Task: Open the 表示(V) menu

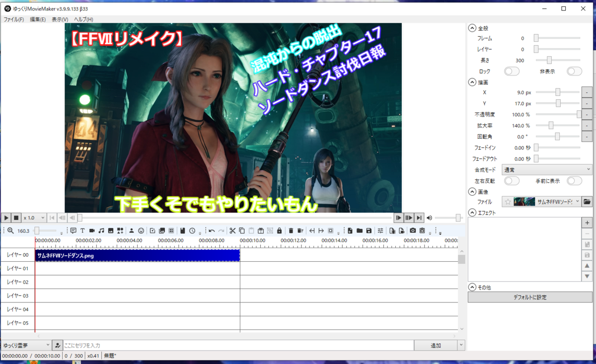Action: click(60, 19)
